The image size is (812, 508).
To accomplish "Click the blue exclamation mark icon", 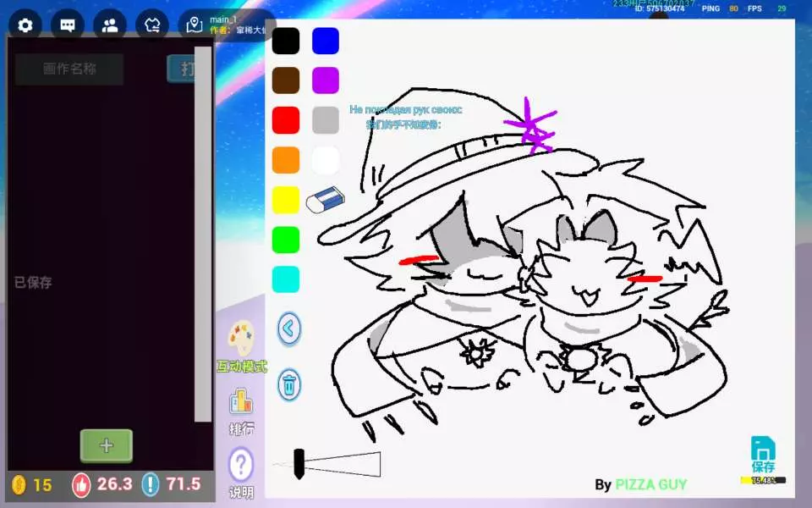I will pos(151,484).
